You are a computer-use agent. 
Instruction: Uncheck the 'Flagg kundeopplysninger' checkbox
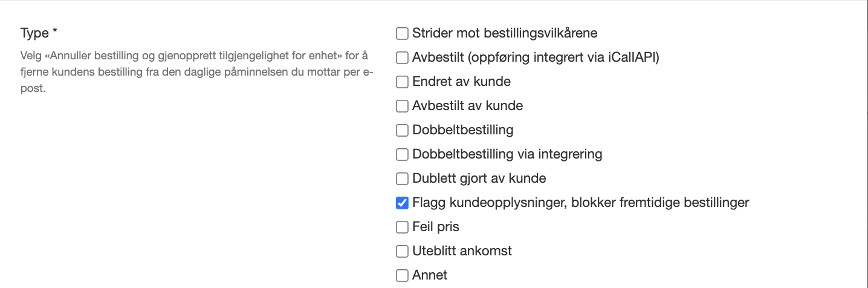click(x=402, y=203)
